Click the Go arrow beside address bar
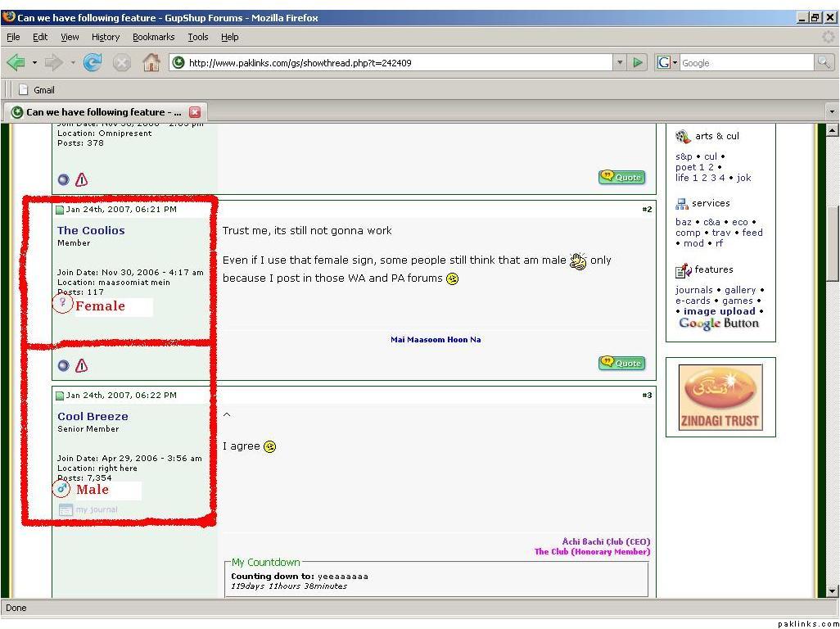The width and height of the screenshot is (840, 629). [x=639, y=63]
